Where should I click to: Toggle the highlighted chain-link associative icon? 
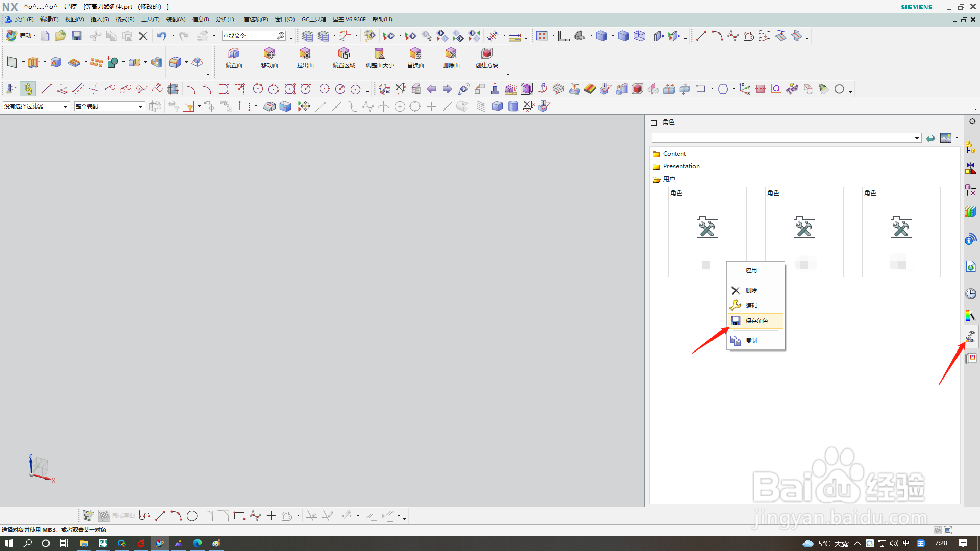coord(28,89)
